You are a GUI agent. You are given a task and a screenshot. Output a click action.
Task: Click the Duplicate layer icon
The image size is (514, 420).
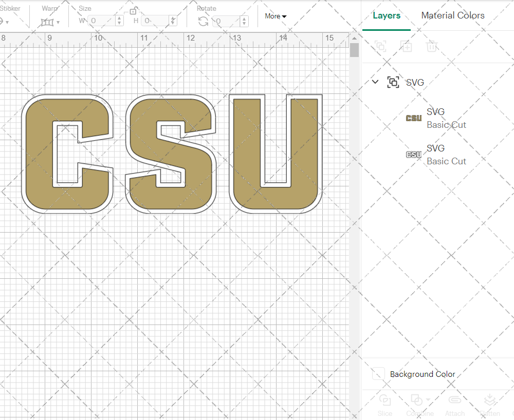click(406, 46)
